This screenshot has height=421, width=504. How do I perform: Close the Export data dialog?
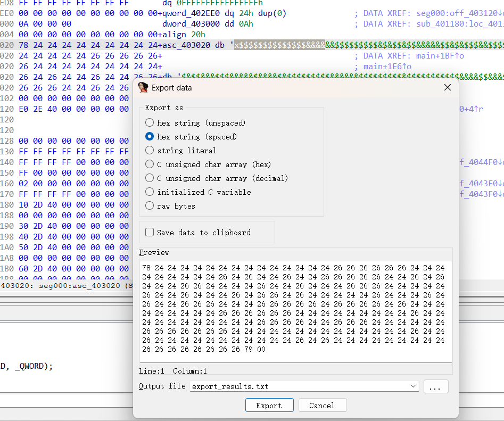448,87
